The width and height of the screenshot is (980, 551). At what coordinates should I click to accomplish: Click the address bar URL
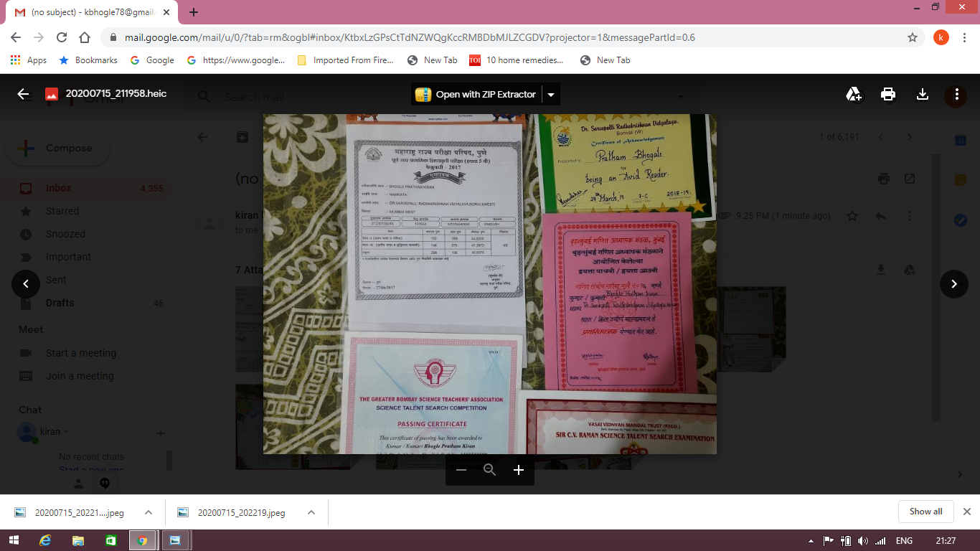pos(410,37)
